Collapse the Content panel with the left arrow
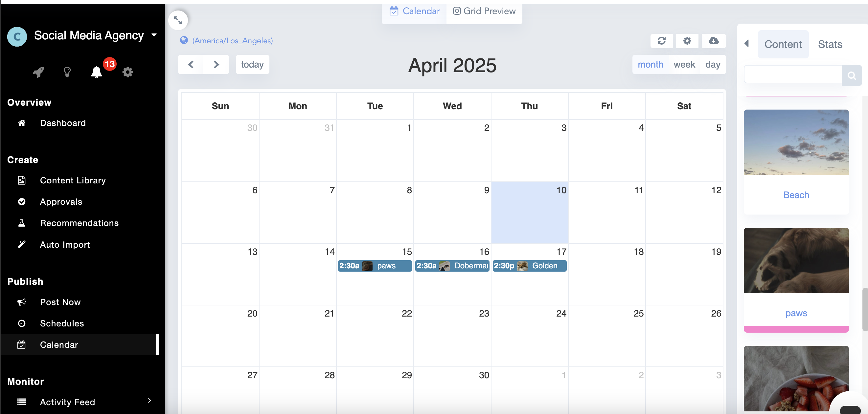This screenshot has width=868, height=414. click(x=747, y=43)
